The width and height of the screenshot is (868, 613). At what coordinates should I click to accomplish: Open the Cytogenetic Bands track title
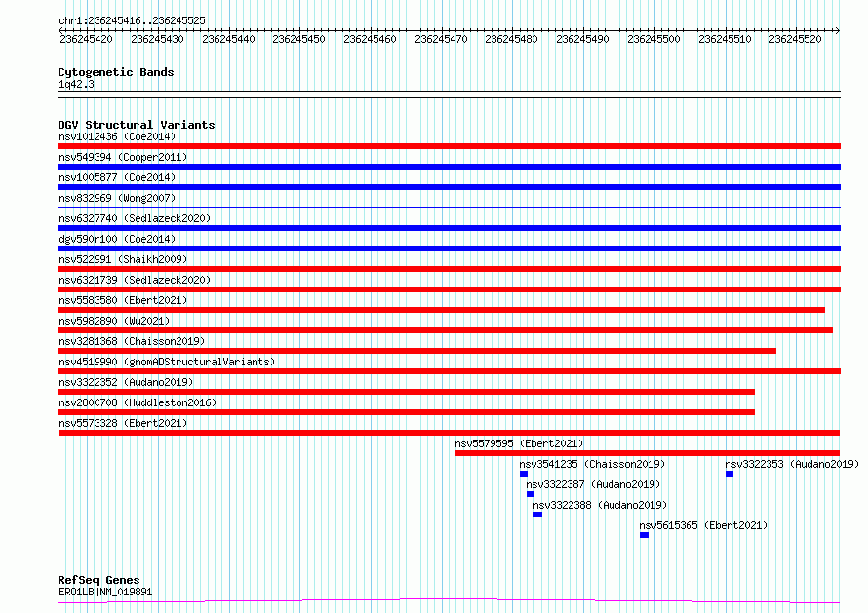pos(116,72)
